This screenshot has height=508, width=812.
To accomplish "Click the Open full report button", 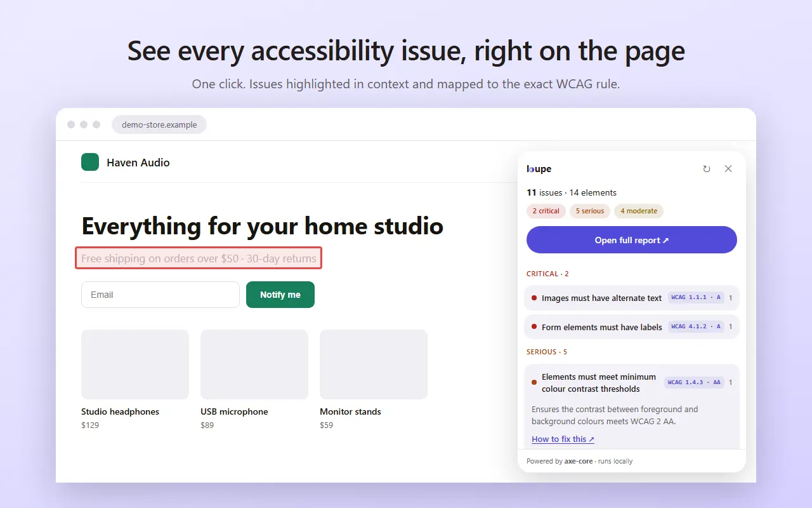I will pos(632,240).
